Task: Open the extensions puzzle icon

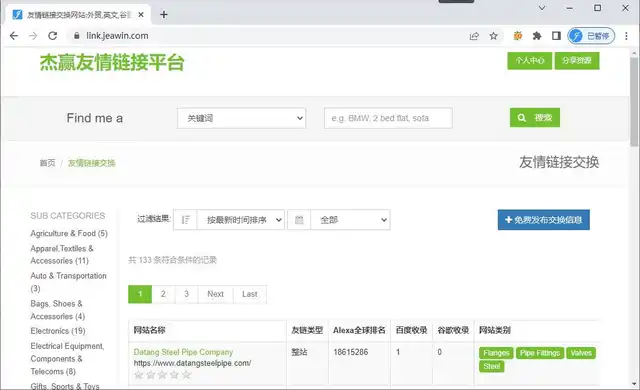Action: point(537,36)
